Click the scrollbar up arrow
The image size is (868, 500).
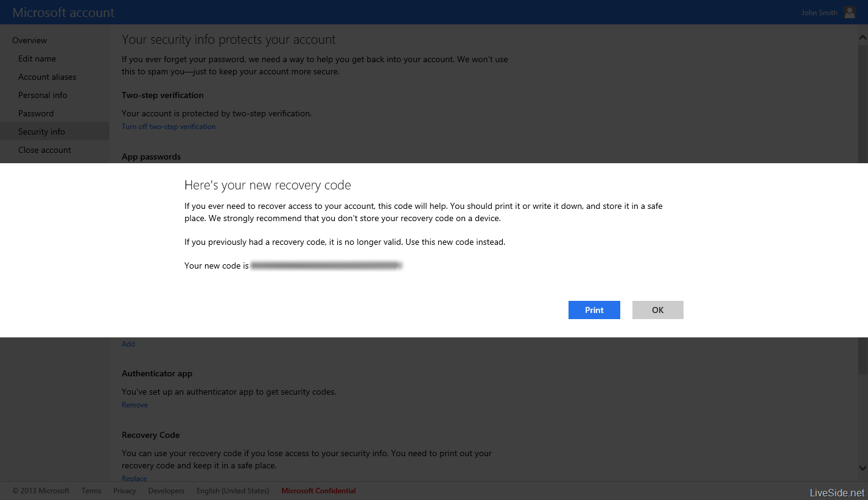coord(863,38)
